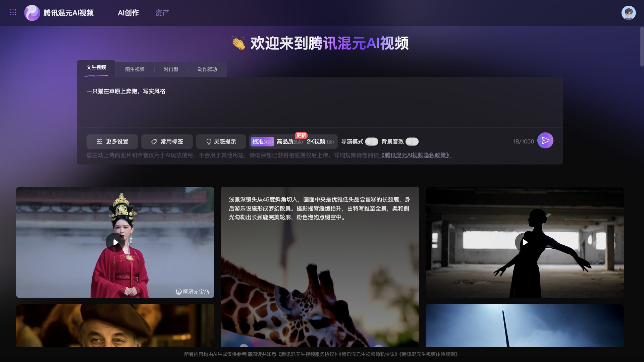Click the purple send arrow to generate video
644x362 pixels.
click(x=546, y=140)
